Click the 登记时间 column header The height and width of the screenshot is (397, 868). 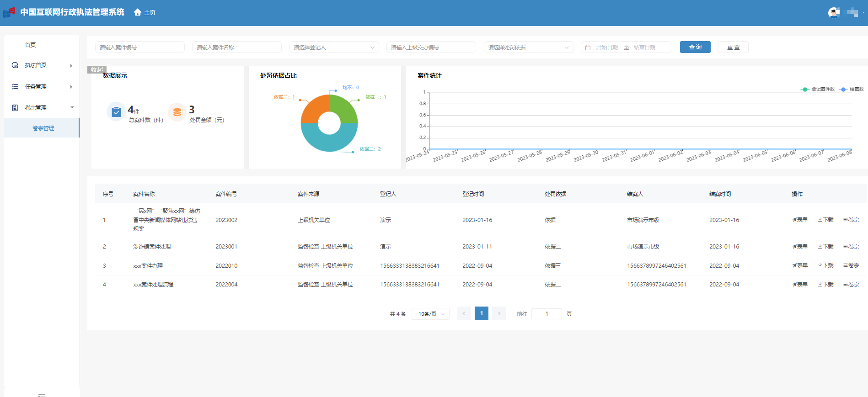pyautogui.click(x=473, y=194)
